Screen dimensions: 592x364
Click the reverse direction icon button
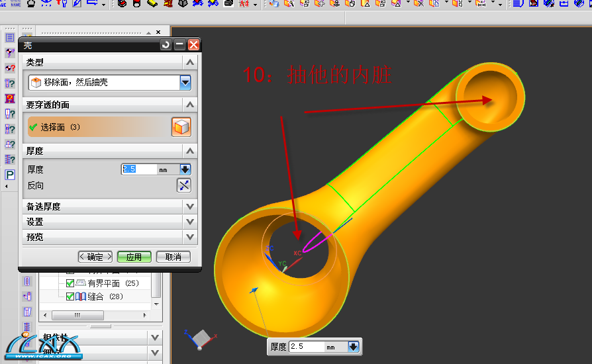[183, 185]
